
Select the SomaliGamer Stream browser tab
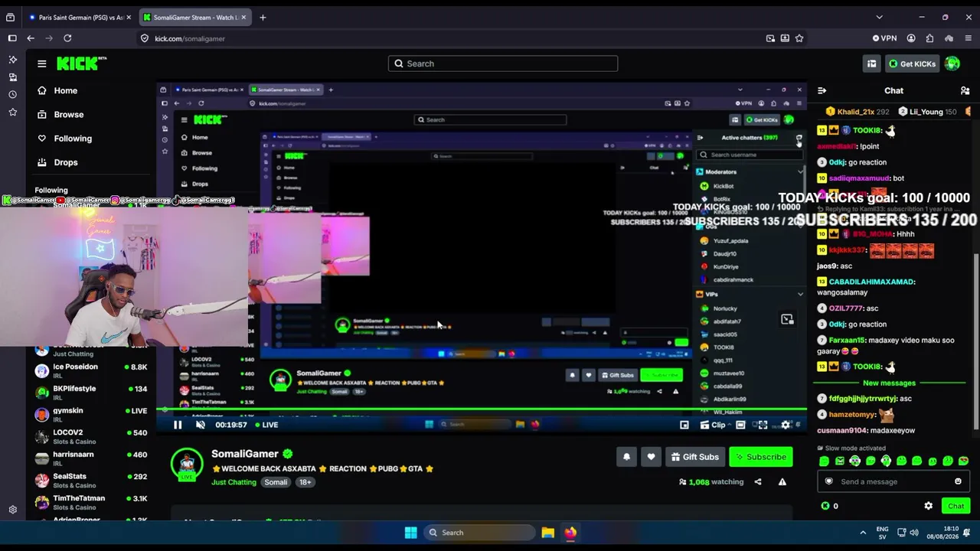194,17
